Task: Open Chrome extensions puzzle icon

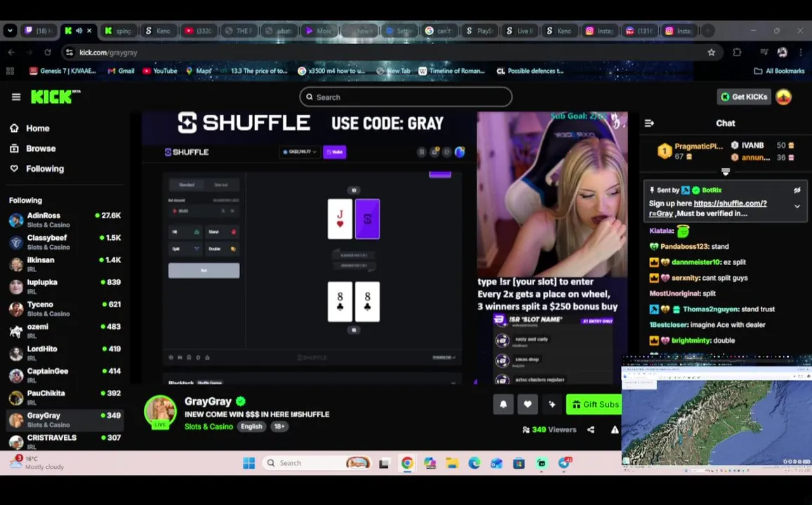Action: point(737,53)
